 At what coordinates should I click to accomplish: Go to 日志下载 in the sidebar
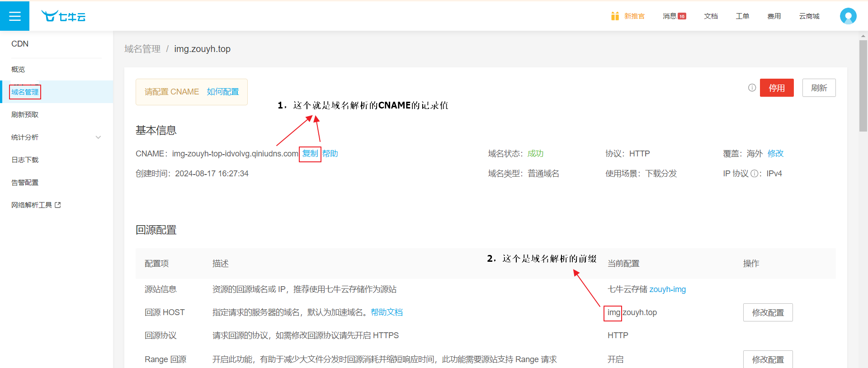click(x=25, y=160)
